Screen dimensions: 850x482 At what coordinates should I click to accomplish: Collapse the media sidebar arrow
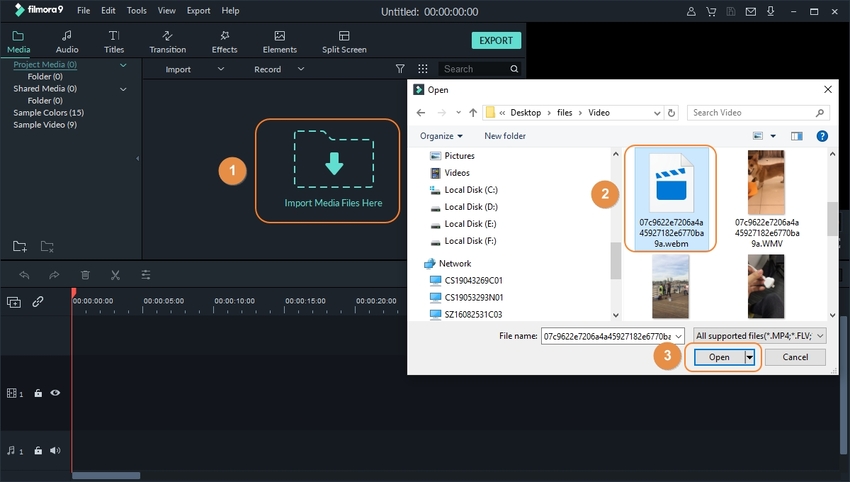(x=137, y=158)
